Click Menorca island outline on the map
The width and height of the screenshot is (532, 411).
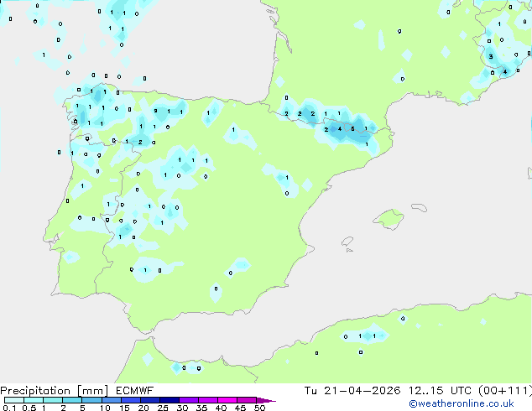419,207
